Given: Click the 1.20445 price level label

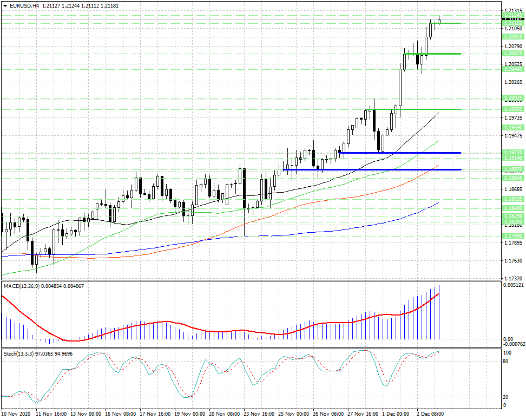Looking at the screenshot, I should pos(513,69).
